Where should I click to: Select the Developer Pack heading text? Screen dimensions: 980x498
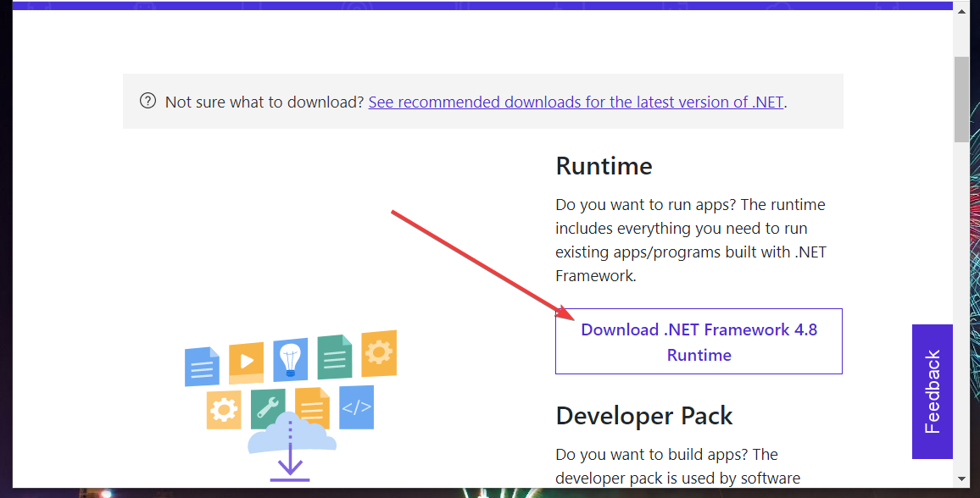[x=643, y=416]
